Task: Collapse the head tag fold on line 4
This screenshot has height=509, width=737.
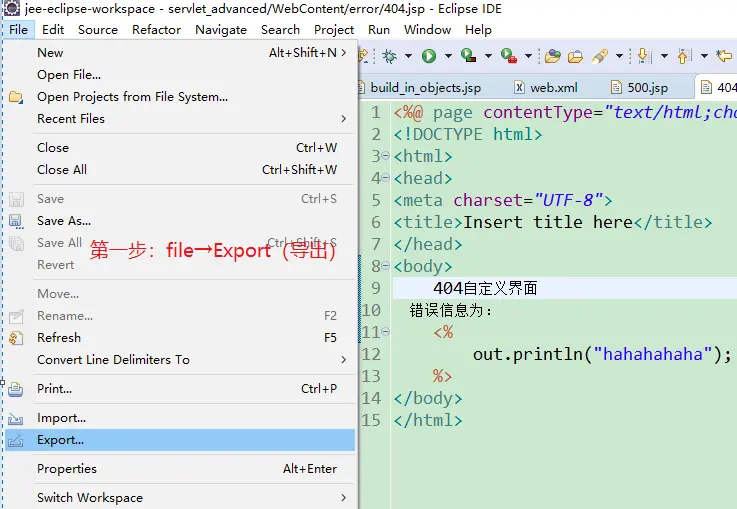Action: (386, 179)
